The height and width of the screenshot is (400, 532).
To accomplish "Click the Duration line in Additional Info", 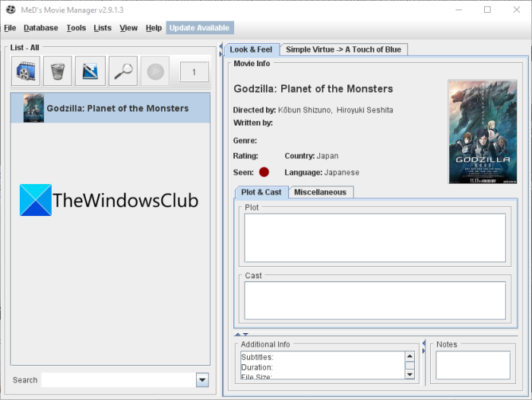I will [257, 367].
